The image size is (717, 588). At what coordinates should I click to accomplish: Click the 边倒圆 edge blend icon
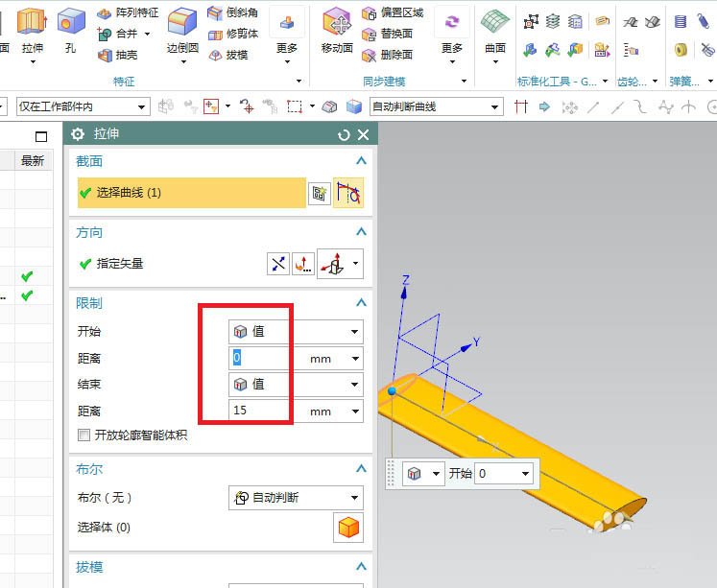click(x=182, y=21)
